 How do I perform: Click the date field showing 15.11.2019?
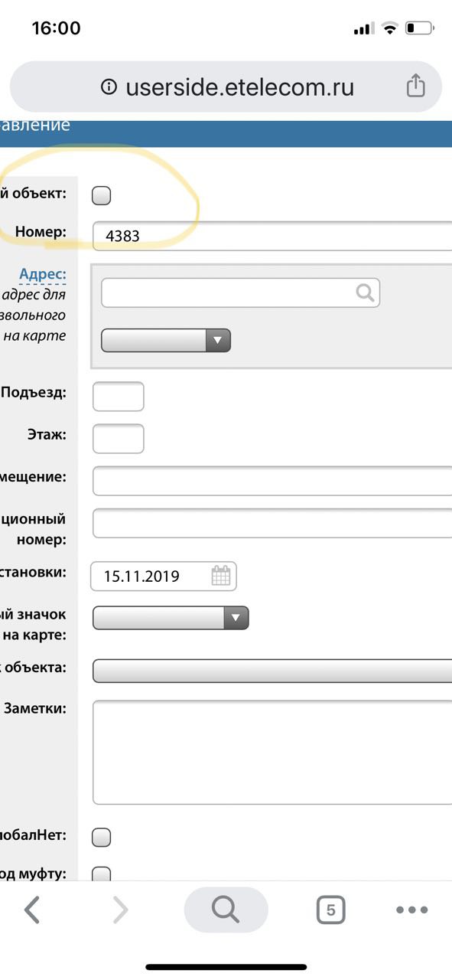pyautogui.click(x=164, y=577)
